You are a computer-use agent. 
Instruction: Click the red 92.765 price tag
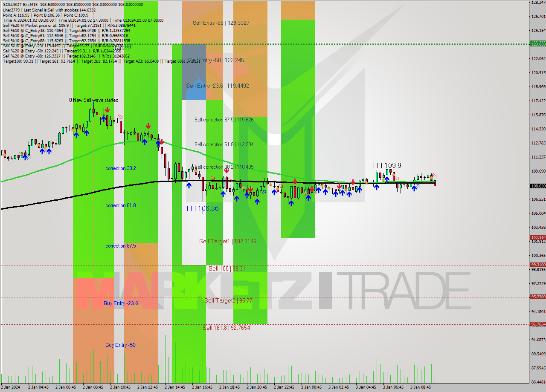tap(538, 324)
